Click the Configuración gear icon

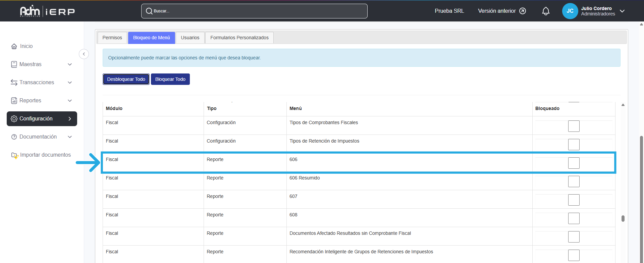14,119
